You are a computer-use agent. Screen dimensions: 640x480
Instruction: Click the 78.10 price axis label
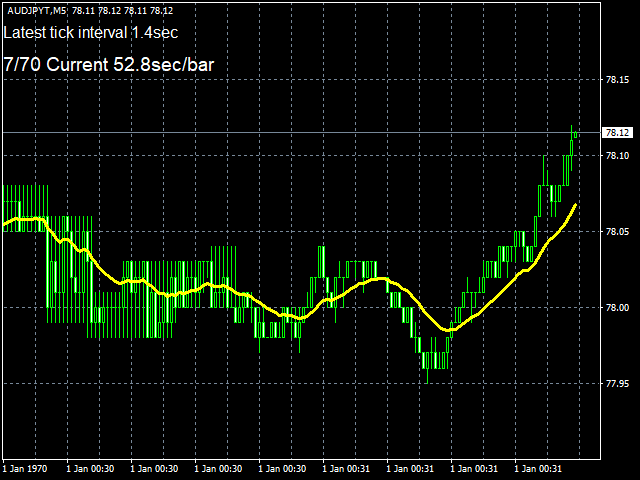click(617, 156)
